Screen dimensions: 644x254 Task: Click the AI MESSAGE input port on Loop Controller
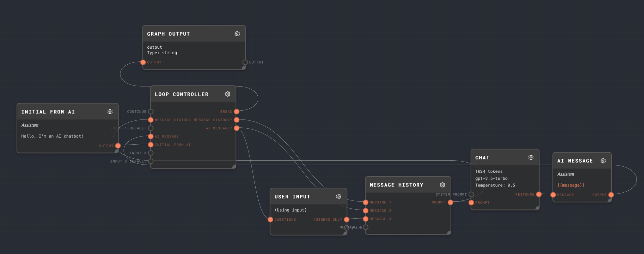[151, 136]
